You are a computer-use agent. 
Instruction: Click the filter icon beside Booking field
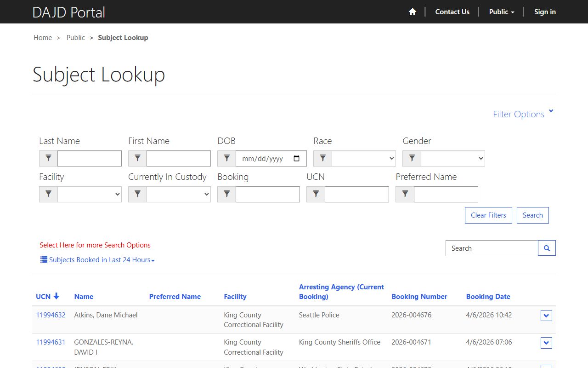[226, 195]
